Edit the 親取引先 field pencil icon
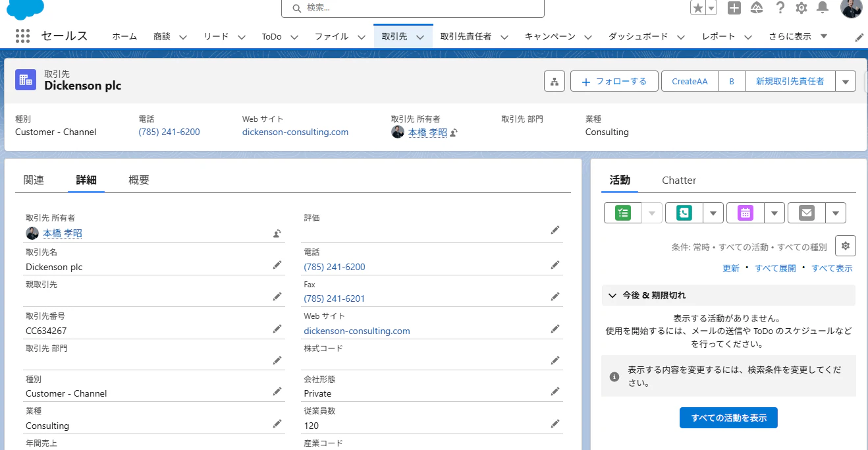The height and width of the screenshot is (450, 868). [x=277, y=296]
